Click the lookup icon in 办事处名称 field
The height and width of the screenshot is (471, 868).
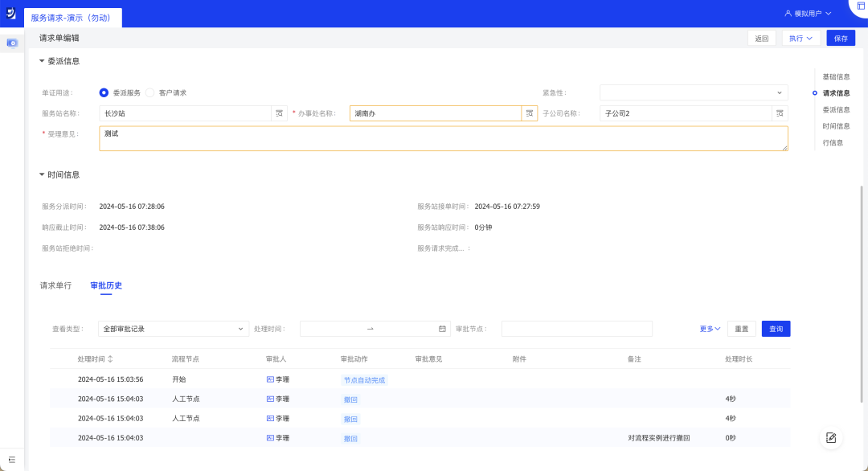530,114
